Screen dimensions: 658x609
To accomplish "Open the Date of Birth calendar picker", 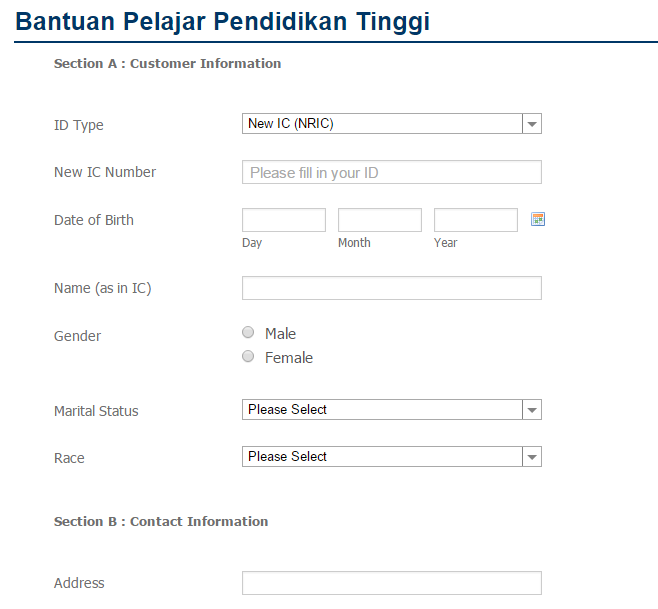I will [x=538, y=219].
